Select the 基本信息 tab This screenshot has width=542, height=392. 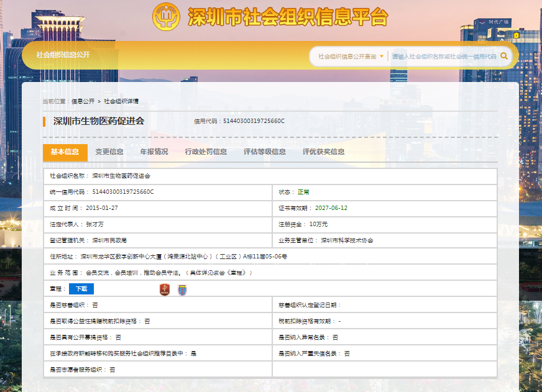(65, 152)
